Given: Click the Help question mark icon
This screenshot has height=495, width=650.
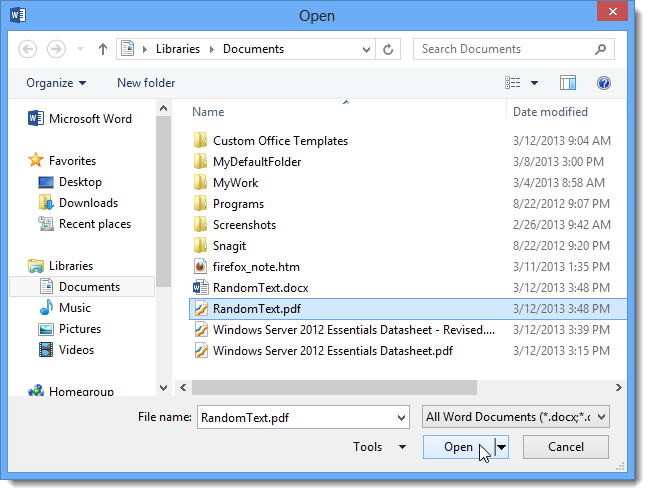Looking at the screenshot, I should [x=603, y=83].
